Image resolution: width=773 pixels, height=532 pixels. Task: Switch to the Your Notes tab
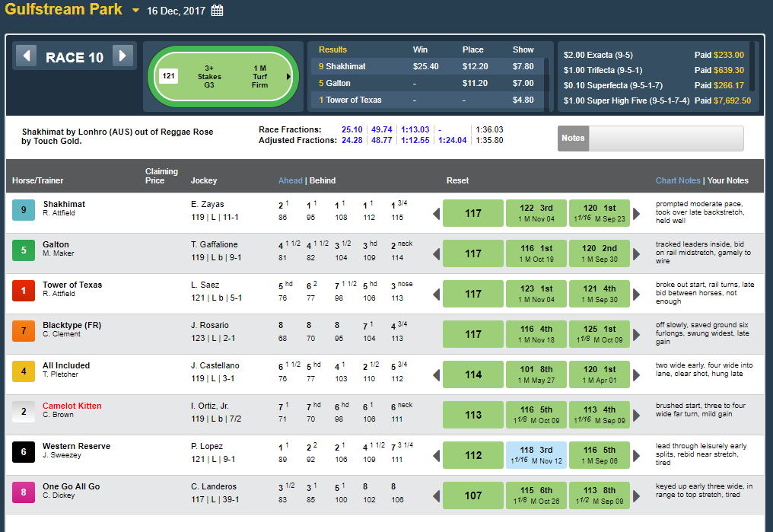727,181
